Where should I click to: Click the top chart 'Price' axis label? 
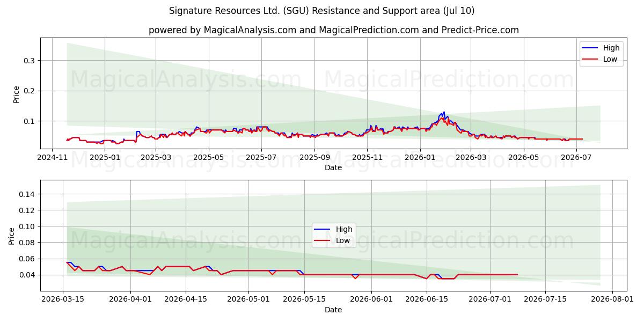[16, 94]
